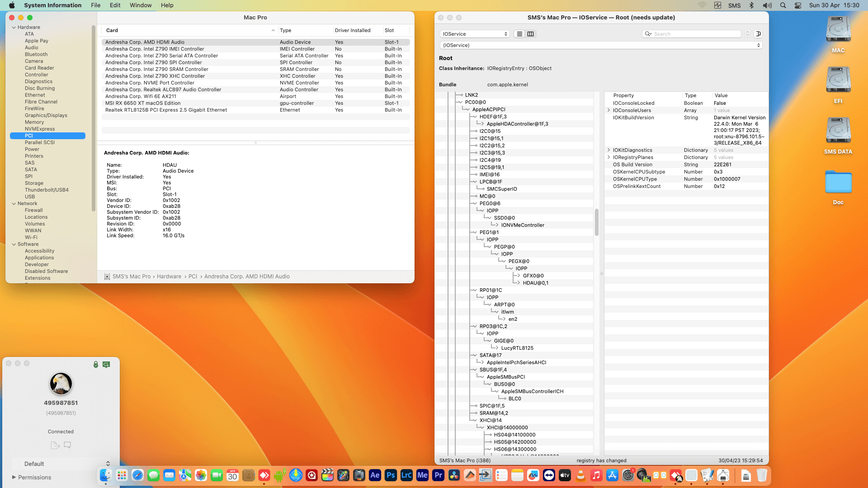Click Hardware in the bottom path bar
The width and height of the screenshot is (868, 488).
point(169,277)
